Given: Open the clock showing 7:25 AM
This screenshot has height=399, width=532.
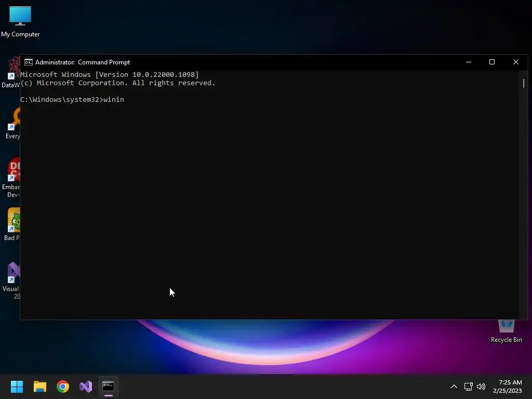Looking at the screenshot, I should click(x=507, y=387).
